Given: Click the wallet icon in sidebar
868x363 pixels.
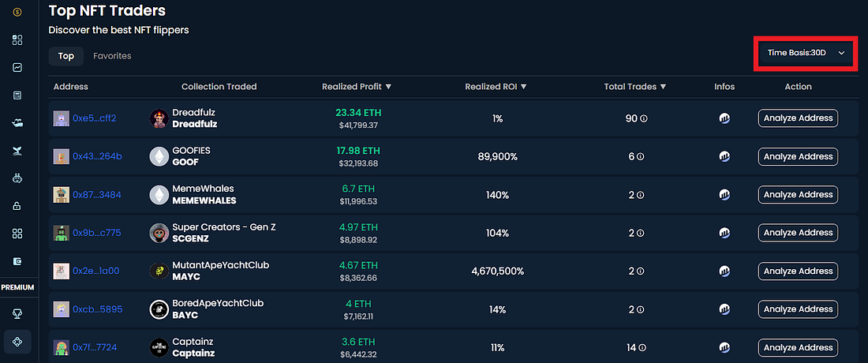Looking at the screenshot, I should (17, 260).
